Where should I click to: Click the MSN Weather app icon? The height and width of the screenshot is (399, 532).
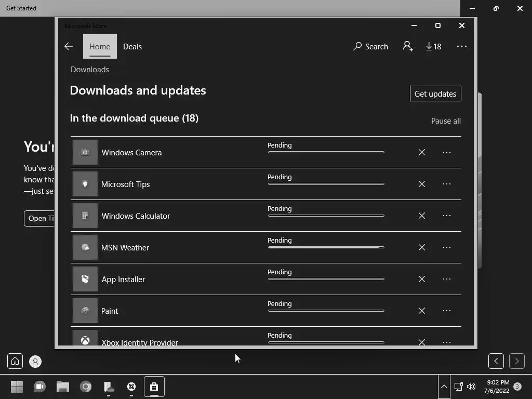pyautogui.click(x=85, y=247)
